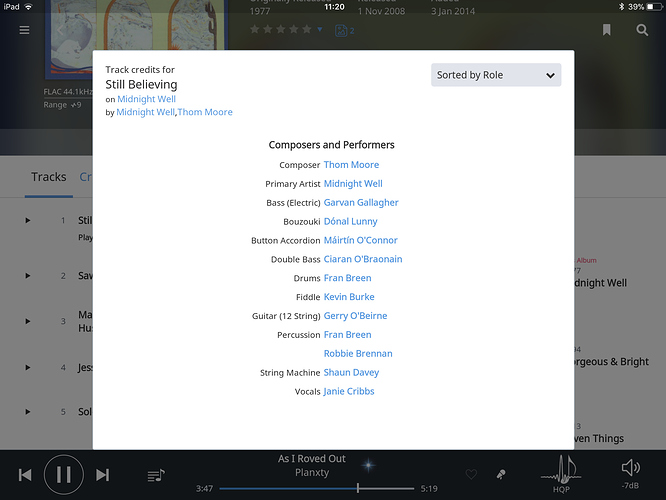Open Janie Cribbs vocals credit
The image size is (666, 500).
click(x=349, y=391)
